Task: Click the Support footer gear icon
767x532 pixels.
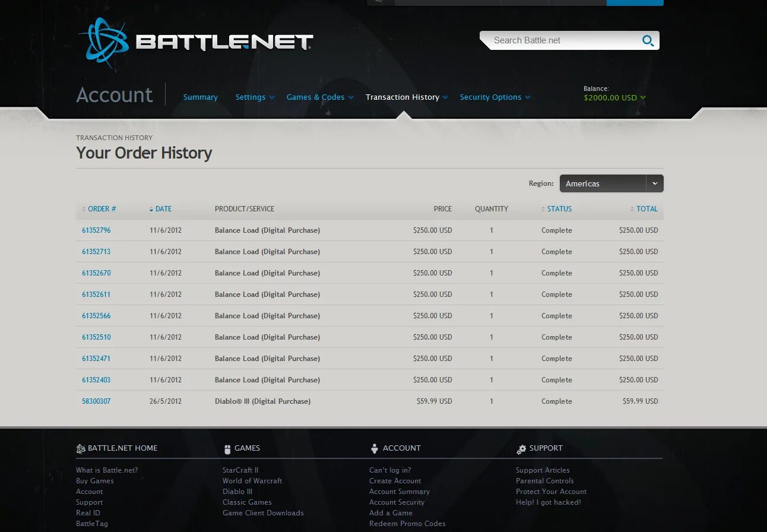Action: (521, 449)
